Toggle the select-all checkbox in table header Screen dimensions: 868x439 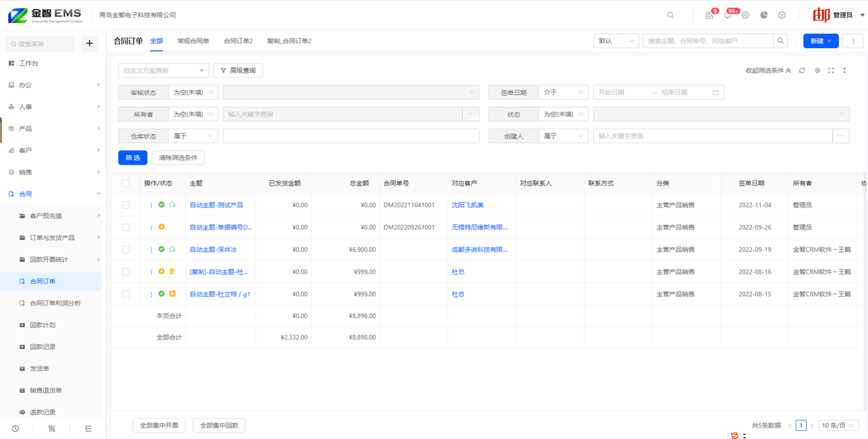(126, 183)
